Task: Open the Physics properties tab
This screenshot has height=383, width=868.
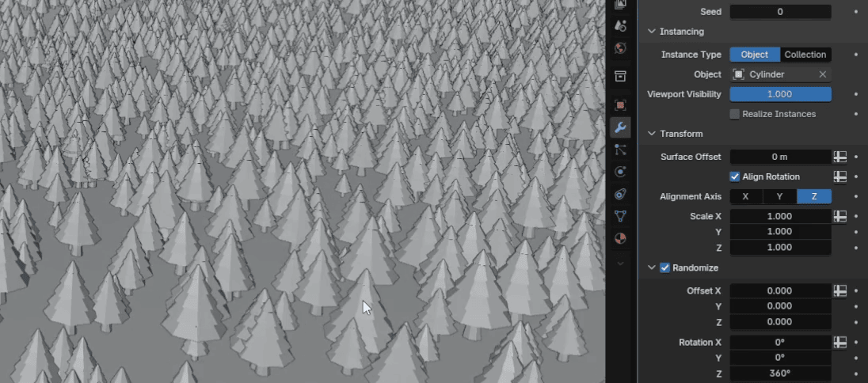Action: point(621,172)
